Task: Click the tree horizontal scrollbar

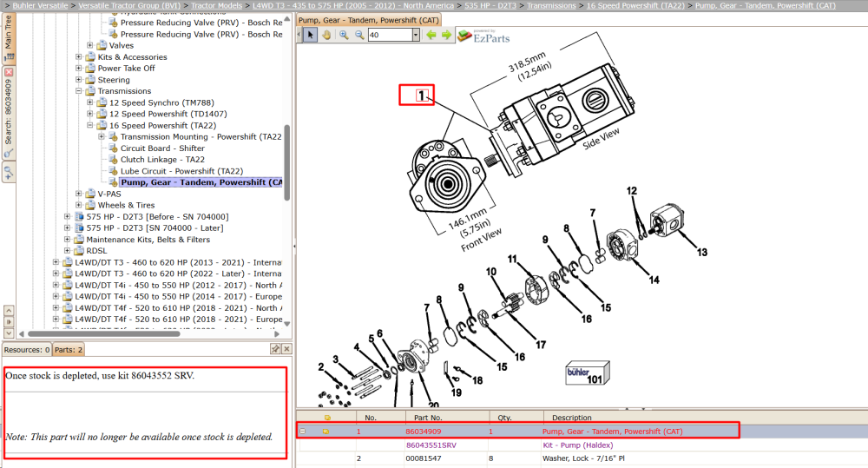Action: [104, 334]
